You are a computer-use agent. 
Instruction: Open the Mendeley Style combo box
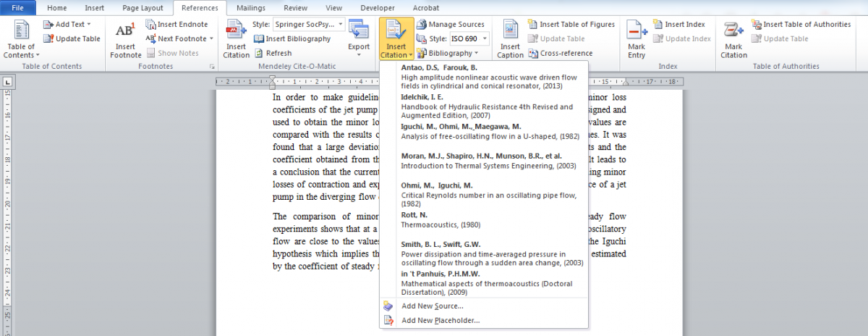[309, 25]
